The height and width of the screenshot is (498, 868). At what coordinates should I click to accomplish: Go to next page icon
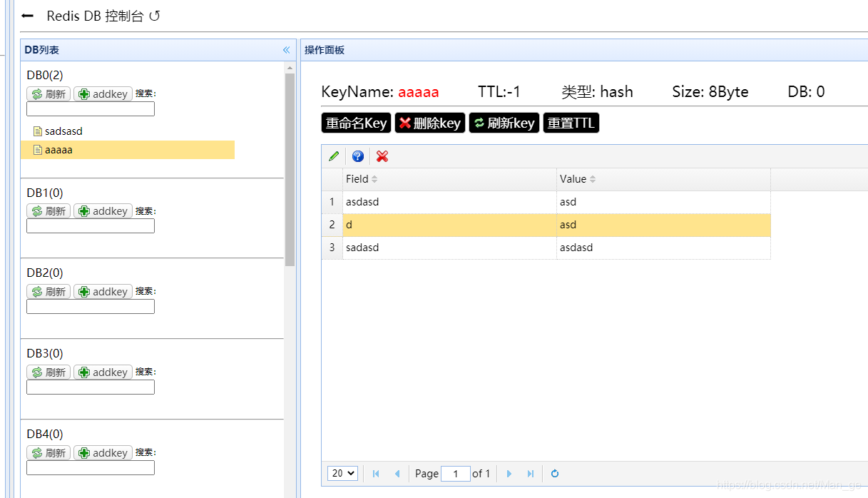(509, 474)
